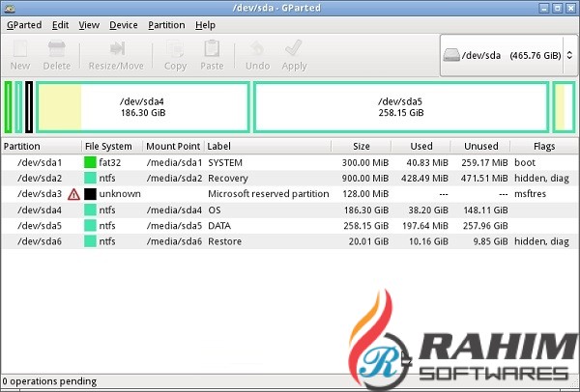Click the warning triangle icon on /dev/sda3

pos(73,194)
